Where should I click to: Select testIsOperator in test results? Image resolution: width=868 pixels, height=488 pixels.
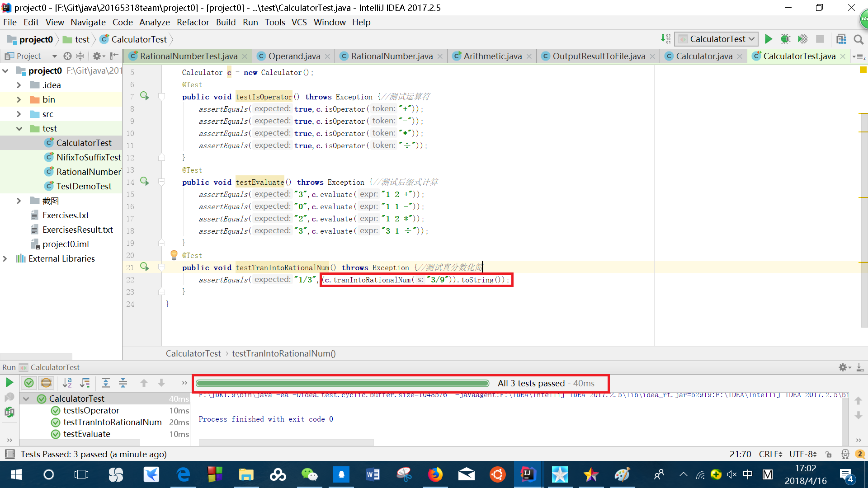[91, 410]
